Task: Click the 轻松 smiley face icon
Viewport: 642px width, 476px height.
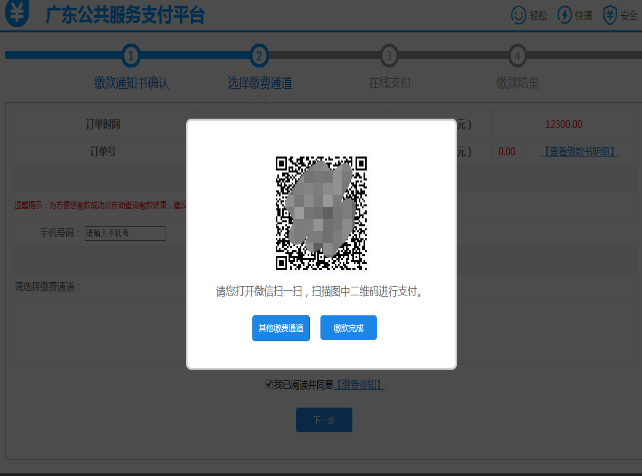Action: pyautogui.click(x=518, y=15)
